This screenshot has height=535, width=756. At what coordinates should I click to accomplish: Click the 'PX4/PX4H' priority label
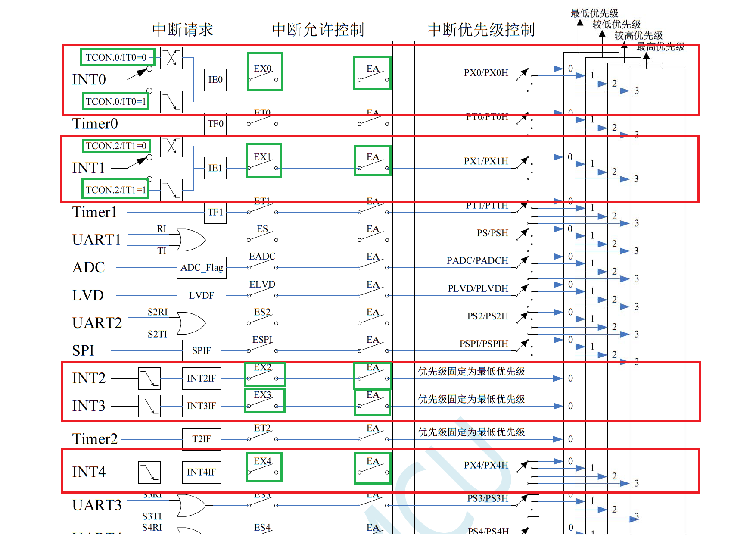[x=486, y=465]
